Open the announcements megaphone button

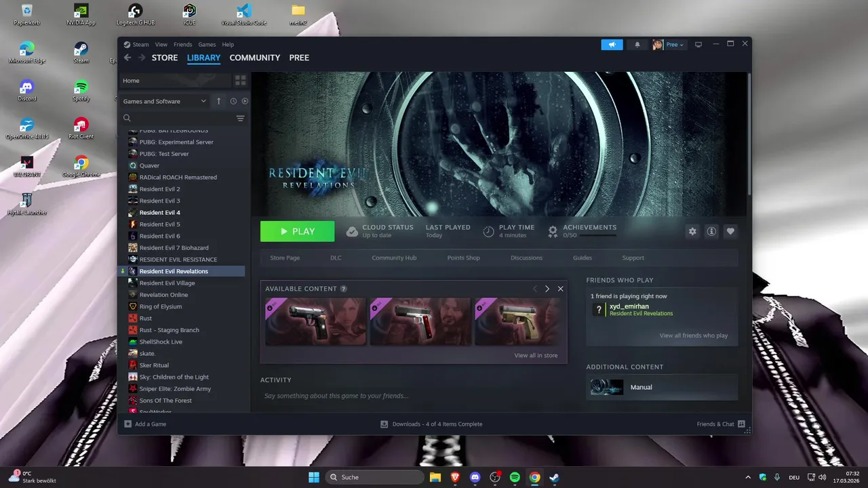[x=612, y=45]
